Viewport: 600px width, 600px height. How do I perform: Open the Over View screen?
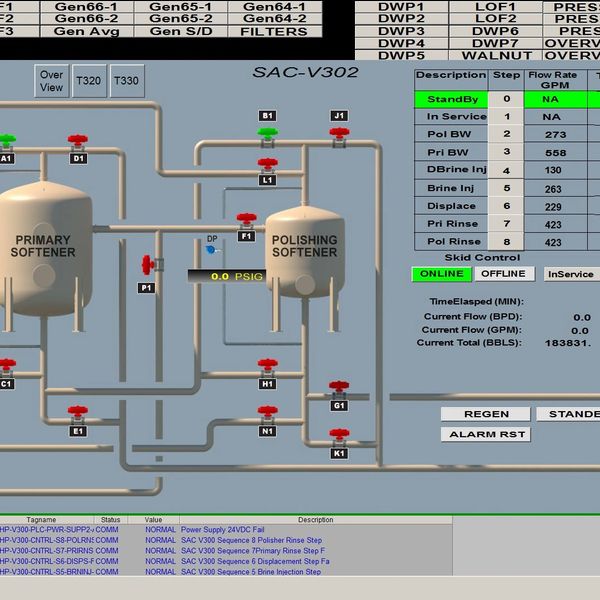point(51,81)
